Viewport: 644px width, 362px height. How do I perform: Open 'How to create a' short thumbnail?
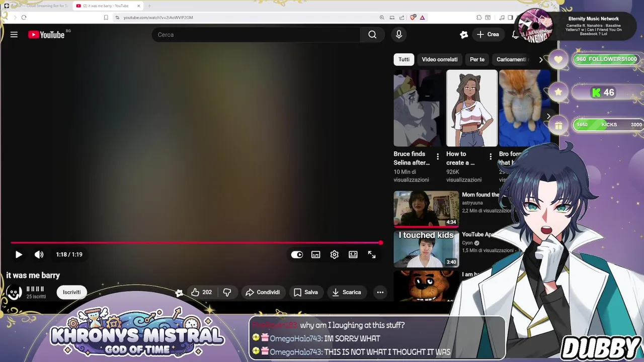471,108
